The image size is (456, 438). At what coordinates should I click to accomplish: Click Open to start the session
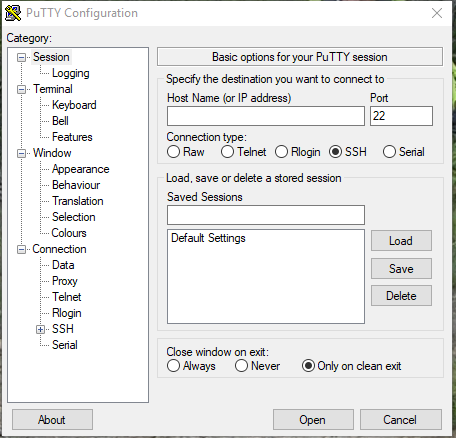[313, 420]
